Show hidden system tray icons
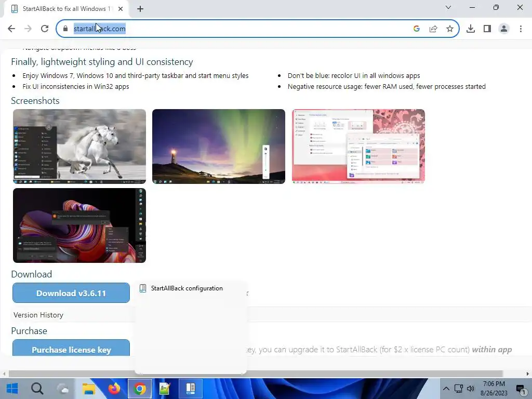The height and width of the screenshot is (399, 532). pos(446,389)
